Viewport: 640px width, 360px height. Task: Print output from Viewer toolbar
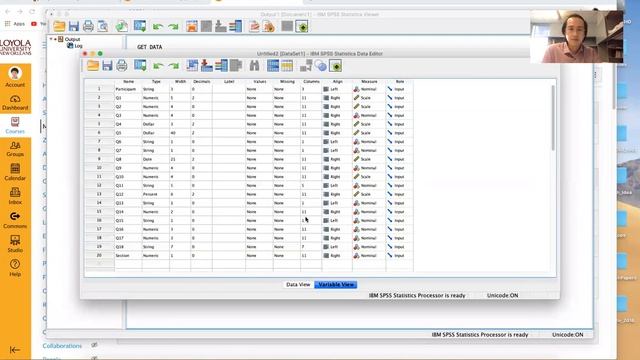pyautogui.click(x=88, y=27)
